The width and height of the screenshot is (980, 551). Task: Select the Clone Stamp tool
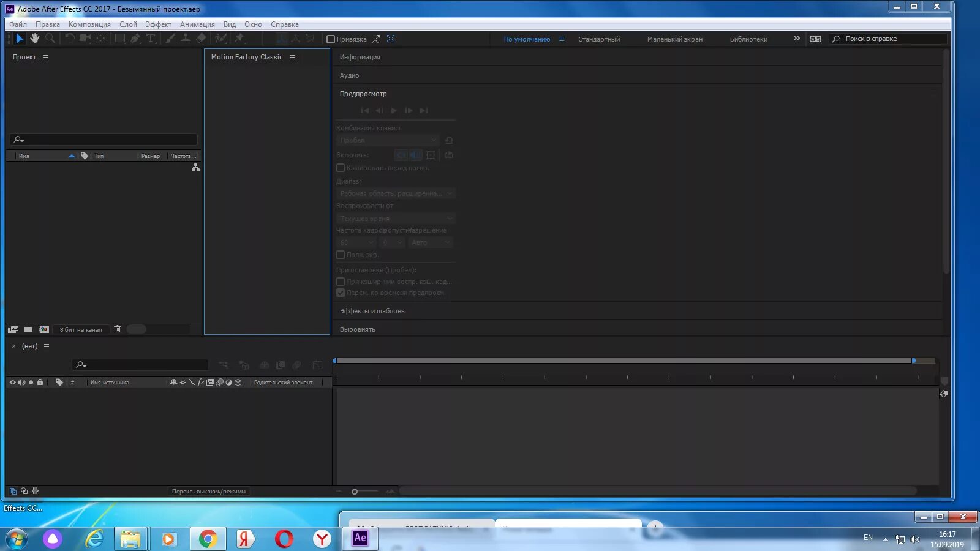[x=186, y=39]
